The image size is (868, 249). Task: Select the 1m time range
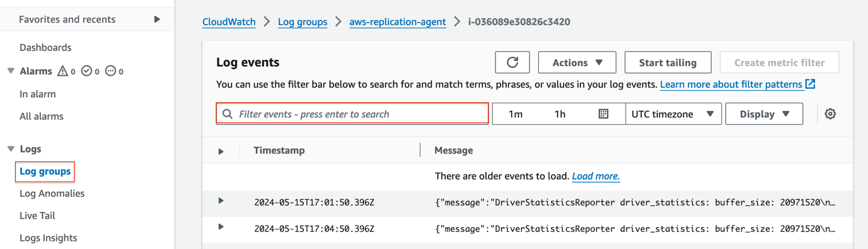pos(516,114)
